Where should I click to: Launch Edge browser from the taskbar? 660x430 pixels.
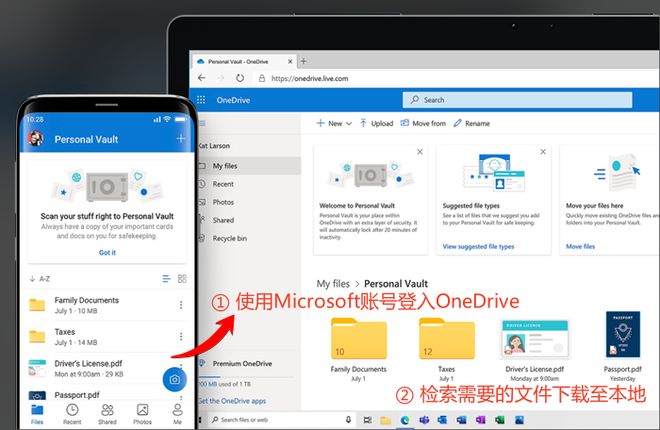(405, 420)
